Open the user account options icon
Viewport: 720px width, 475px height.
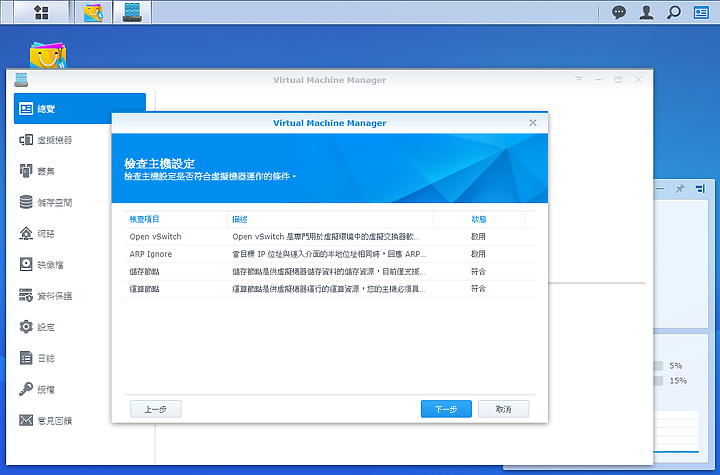tap(646, 12)
